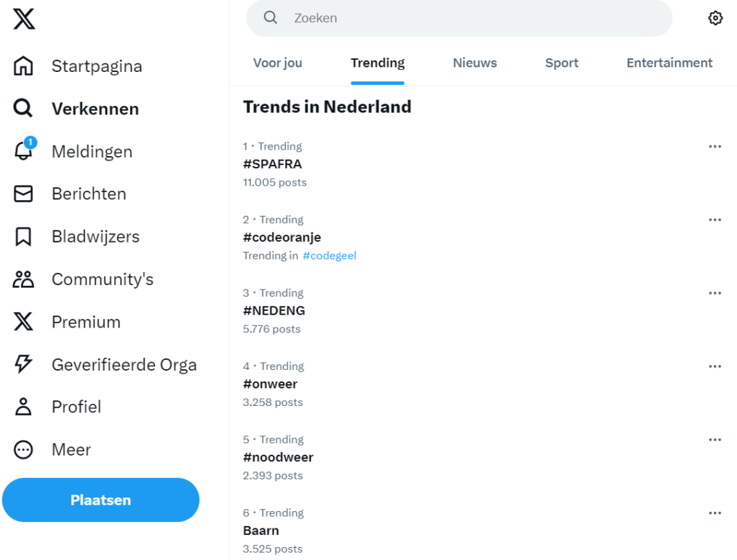Open Geverifieerde Orga via the lightning icon
Image resolution: width=737 pixels, height=560 pixels.
[x=24, y=364]
